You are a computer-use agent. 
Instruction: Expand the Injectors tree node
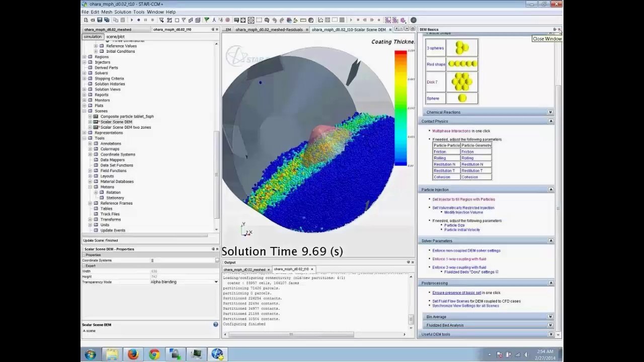pos(85,62)
